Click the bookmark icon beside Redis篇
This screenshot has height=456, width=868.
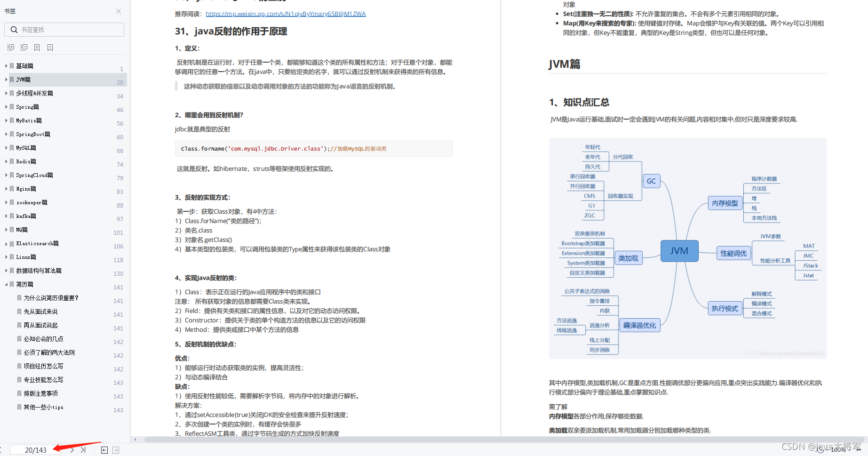coord(12,161)
